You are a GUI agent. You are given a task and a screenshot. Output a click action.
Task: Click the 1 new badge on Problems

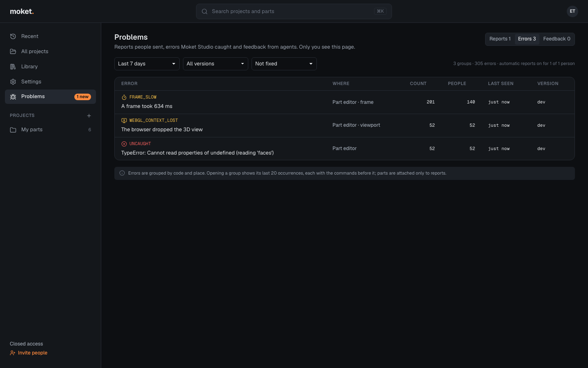(82, 97)
